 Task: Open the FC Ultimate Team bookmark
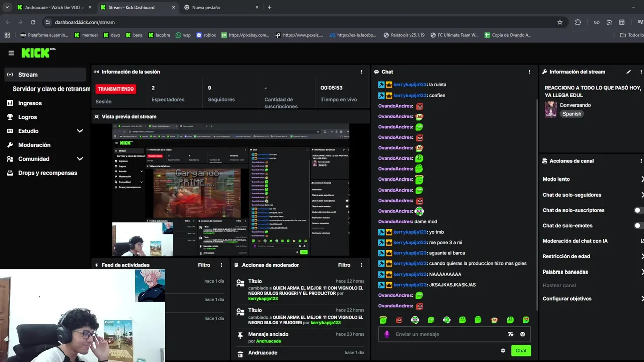pyautogui.click(x=454, y=35)
